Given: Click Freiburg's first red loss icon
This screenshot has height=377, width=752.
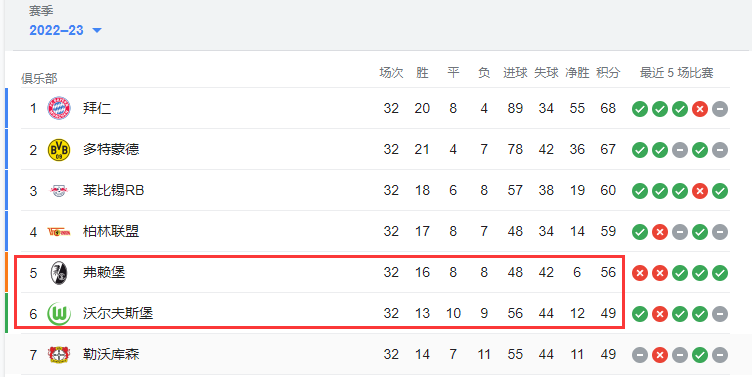Looking at the screenshot, I should point(640,273).
